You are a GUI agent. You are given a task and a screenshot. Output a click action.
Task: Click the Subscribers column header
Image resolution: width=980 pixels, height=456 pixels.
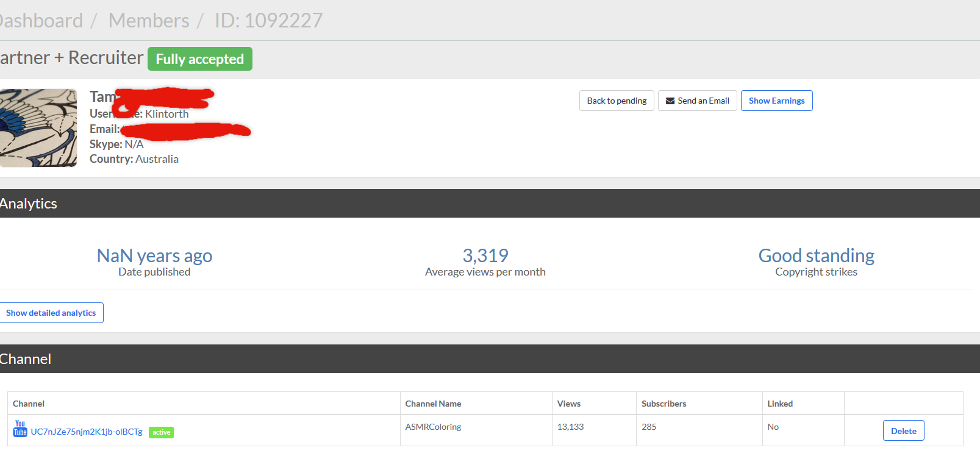pyautogui.click(x=663, y=404)
